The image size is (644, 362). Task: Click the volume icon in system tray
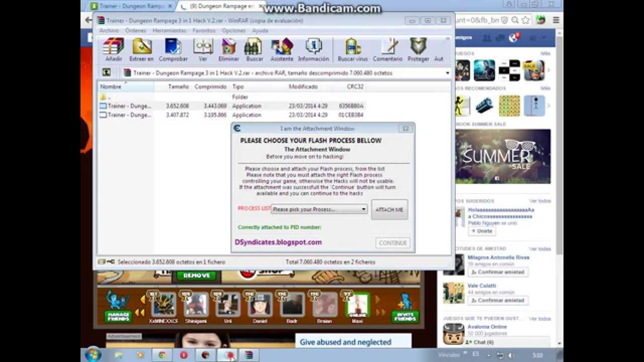(x=511, y=355)
